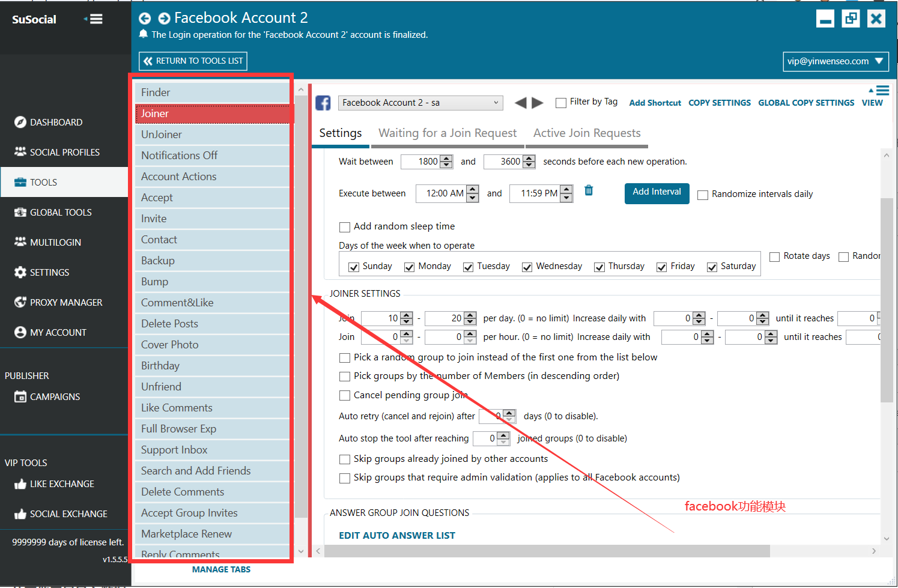The height and width of the screenshot is (588, 898).
Task: Go to the previous account with the left triangle
Action: point(521,103)
